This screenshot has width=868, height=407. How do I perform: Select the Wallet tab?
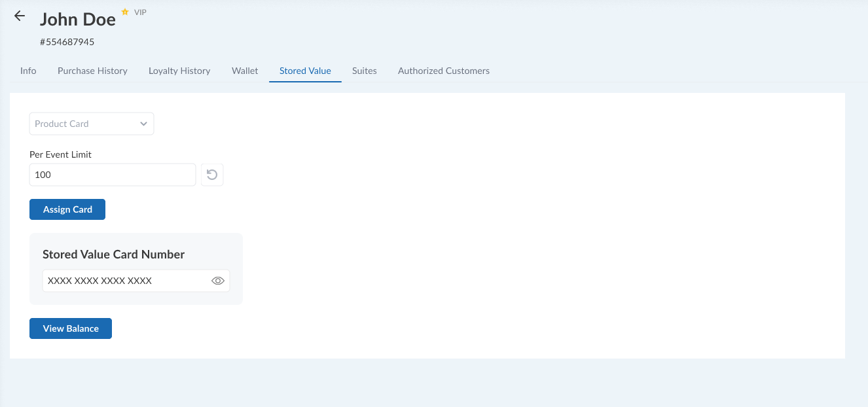[245, 71]
